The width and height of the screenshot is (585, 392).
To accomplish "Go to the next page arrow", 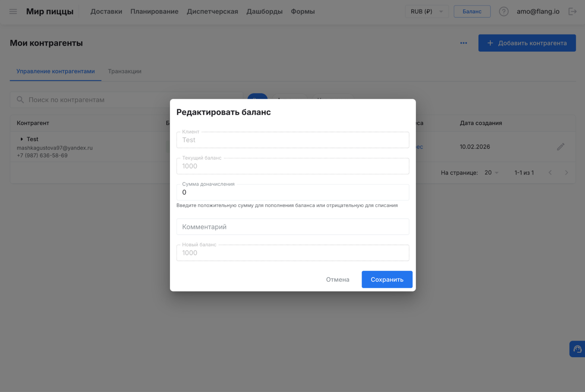I will tap(567, 173).
